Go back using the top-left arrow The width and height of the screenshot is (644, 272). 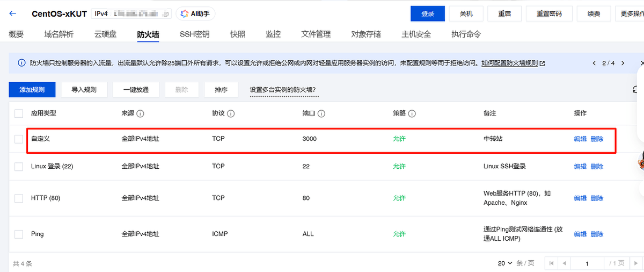coord(13,13)
